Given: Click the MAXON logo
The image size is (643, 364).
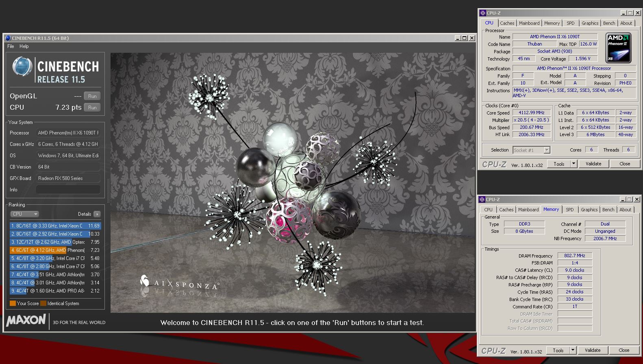Looking at the screenshot, I should 26,321.
